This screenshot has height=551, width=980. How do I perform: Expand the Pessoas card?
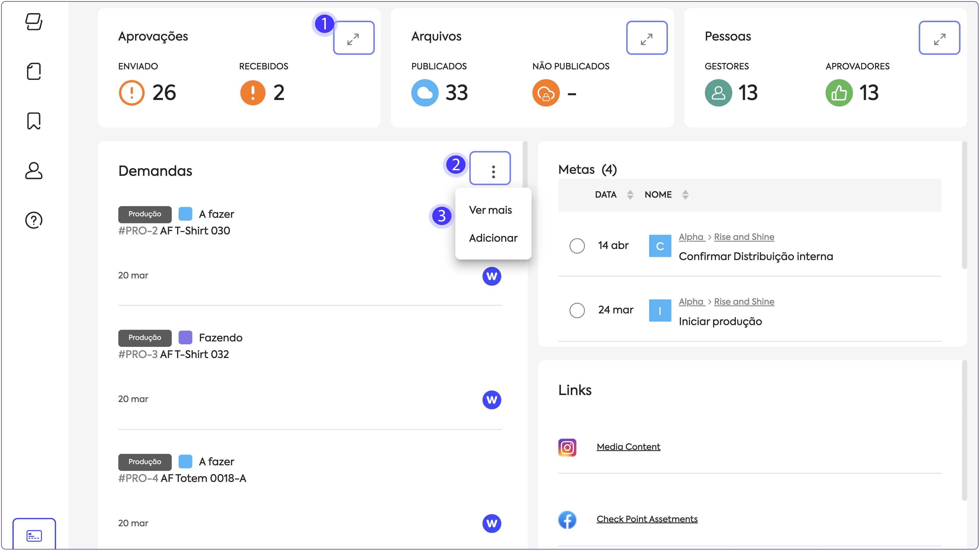[939, 38]
